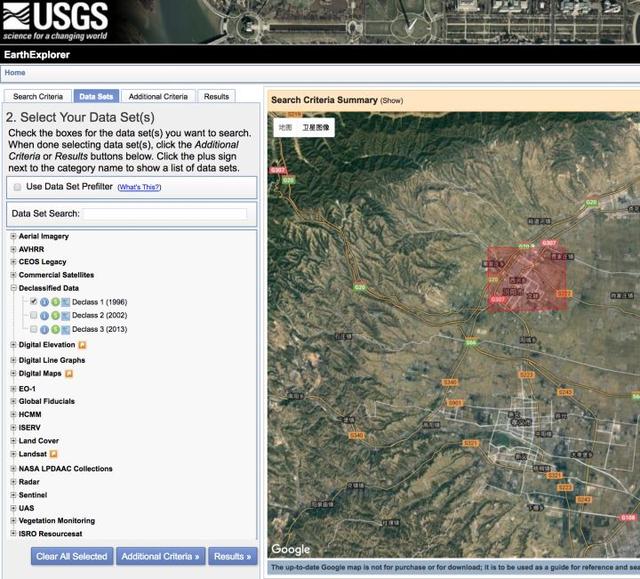The height and width of the screenshot is (579, 640).
Task: Click the Results » button
Action: coord(233,556)
